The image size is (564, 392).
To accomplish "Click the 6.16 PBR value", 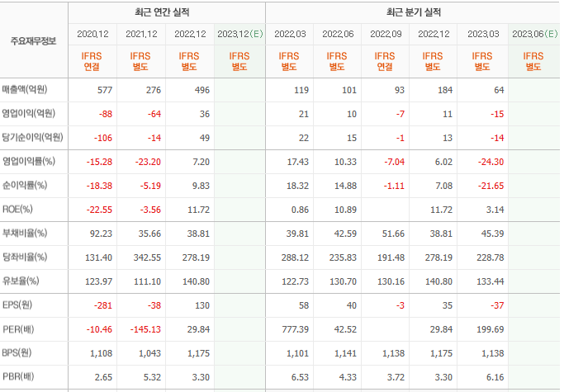I will click(x=495, y=377).
